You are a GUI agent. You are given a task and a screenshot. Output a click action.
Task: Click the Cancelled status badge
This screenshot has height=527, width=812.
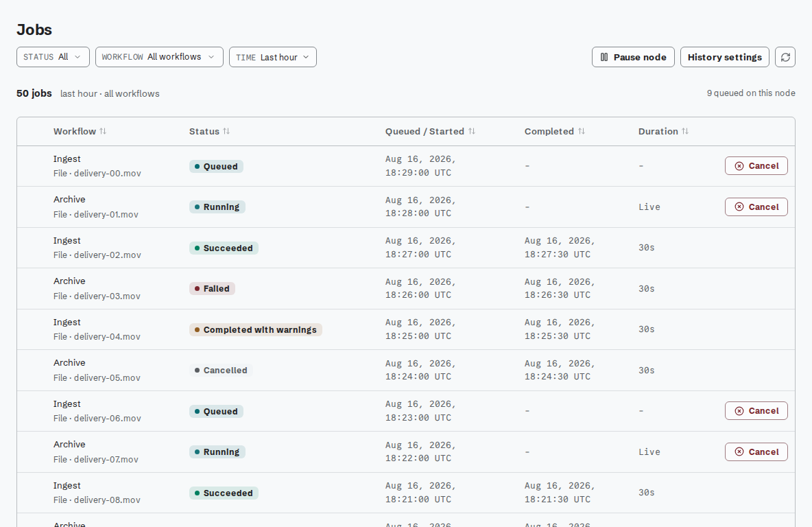point(221,371)
